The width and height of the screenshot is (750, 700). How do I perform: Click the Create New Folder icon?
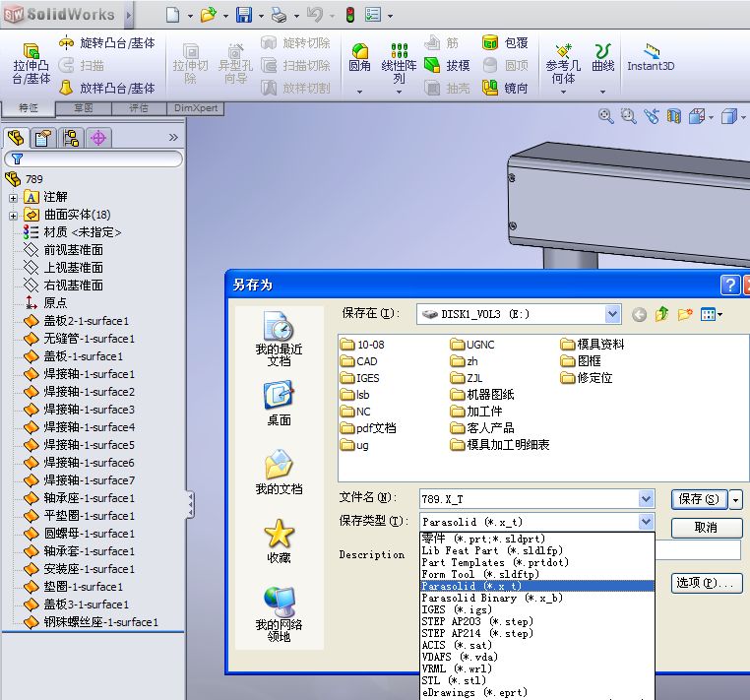pos(685,314)
